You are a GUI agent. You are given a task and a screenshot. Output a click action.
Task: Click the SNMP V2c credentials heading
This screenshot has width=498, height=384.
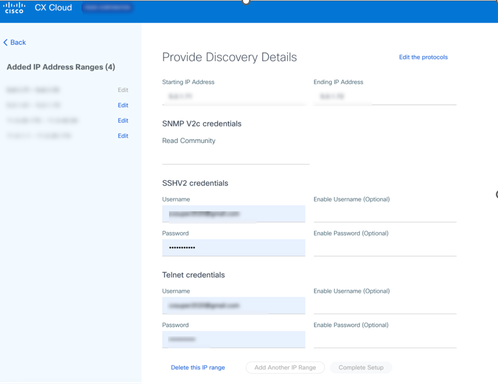(x=202, y=124)
